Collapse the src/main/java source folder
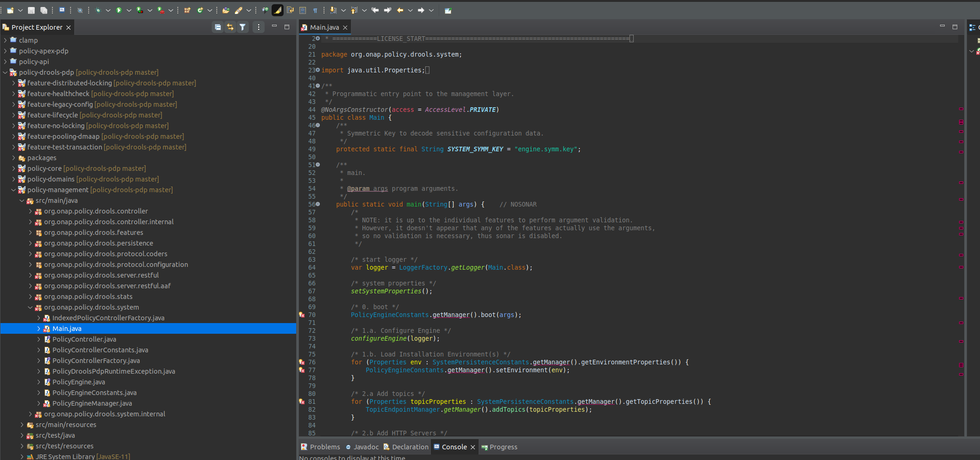The height and width of the screenshot is (460, 980). pyautogui.click(x=22, y=201)
